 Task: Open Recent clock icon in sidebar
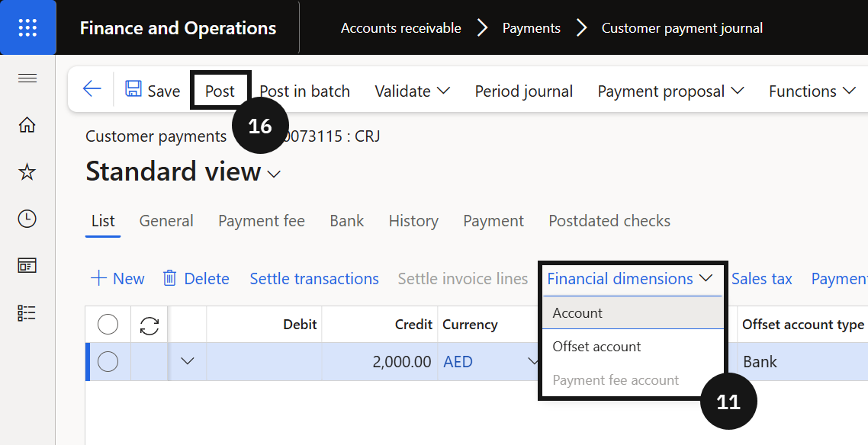click(27, 219)
